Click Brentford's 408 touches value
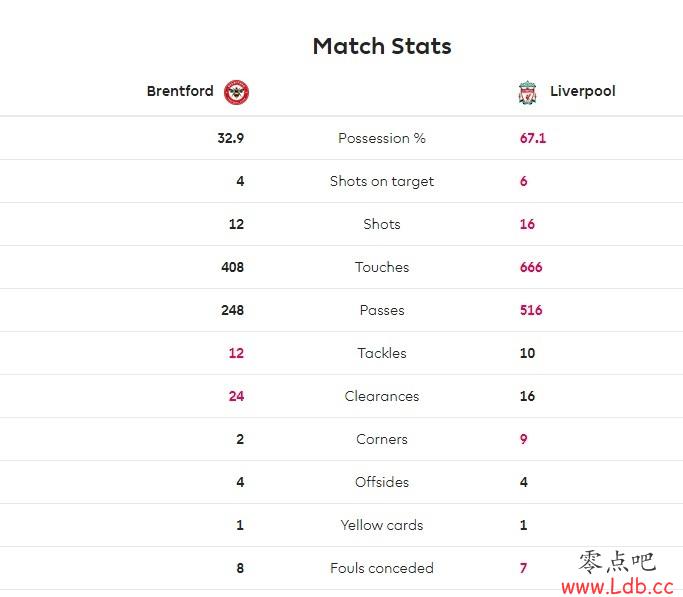Screen dimensions: 683x597 coord(232,267)
